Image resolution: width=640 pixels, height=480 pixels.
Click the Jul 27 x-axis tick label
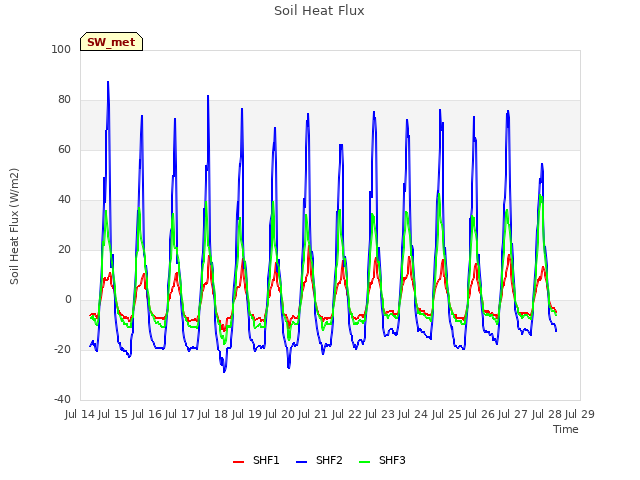pos(513,414)
